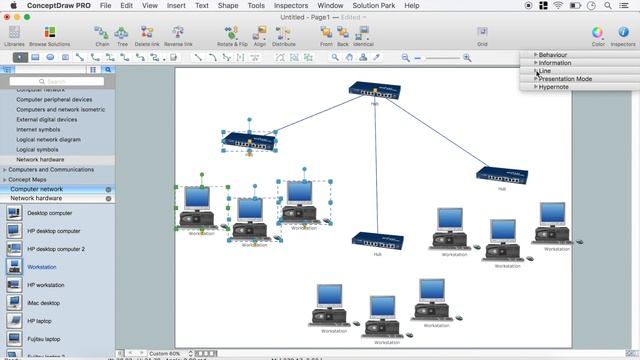Open the Color panel
This screenshot has width=640, height=360.
pyautogui.click(x=598, y=36)
